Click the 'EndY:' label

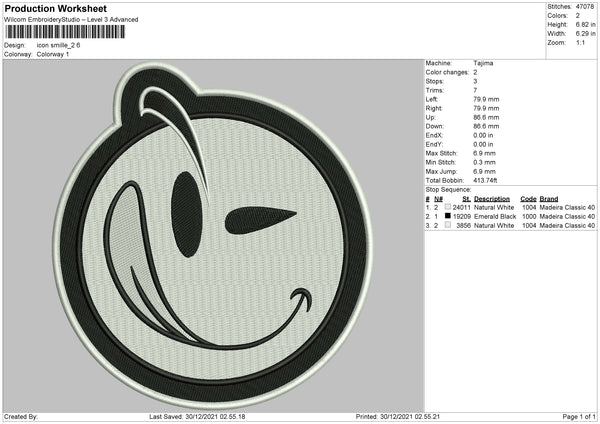click(x=434, y=145)
